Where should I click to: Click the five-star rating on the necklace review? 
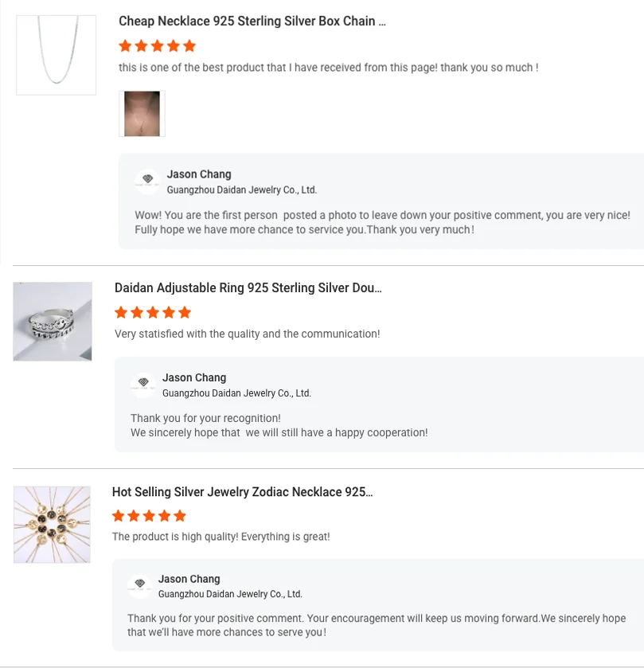(x=157, y=46)
